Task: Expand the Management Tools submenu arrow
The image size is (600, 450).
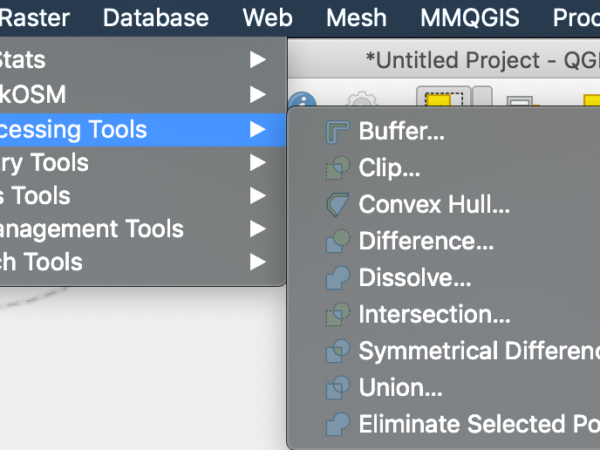Action: tap(258, 229)
